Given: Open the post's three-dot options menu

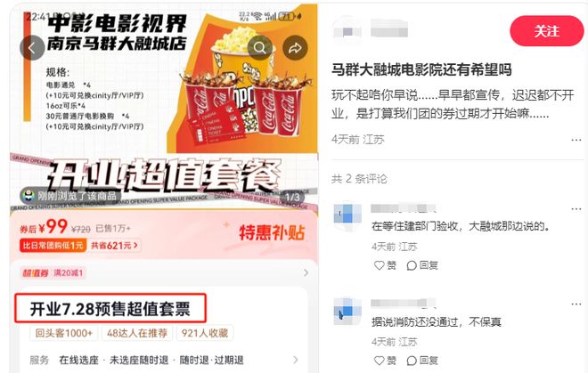Looking at the screenshot, I should [x=576, y=140].
